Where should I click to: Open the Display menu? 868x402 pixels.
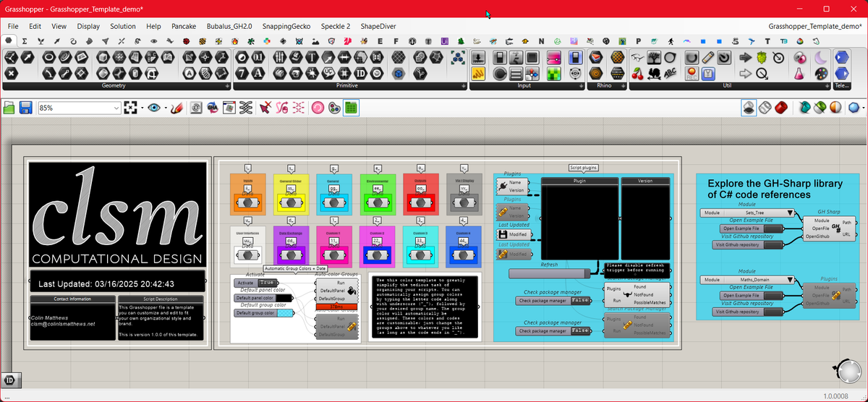pos(88,26)
